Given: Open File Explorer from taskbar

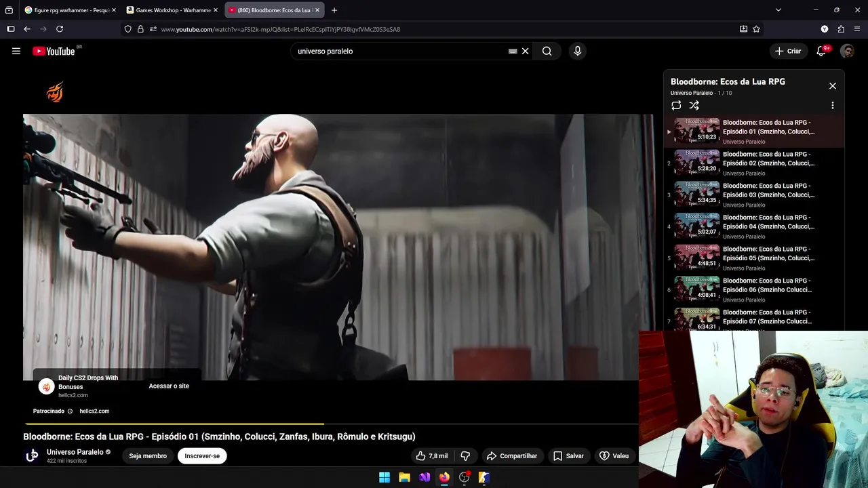Looking at the screenshot, I should click(404, 477).
